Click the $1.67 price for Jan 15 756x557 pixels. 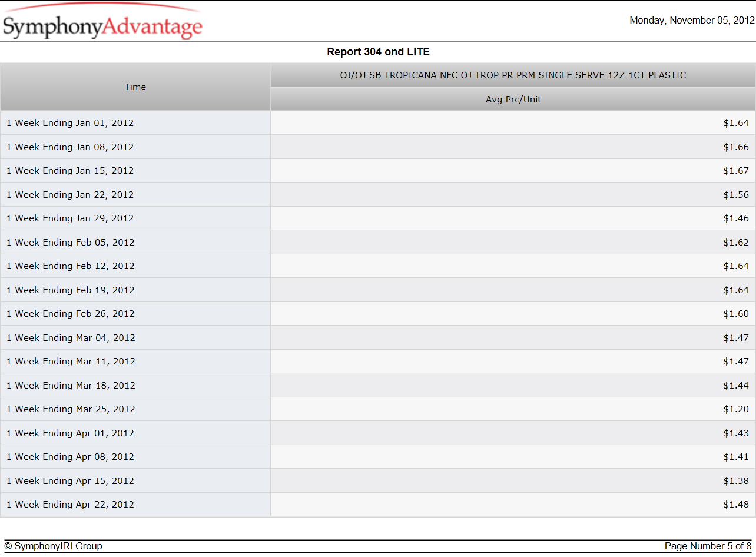pos(736,171)
